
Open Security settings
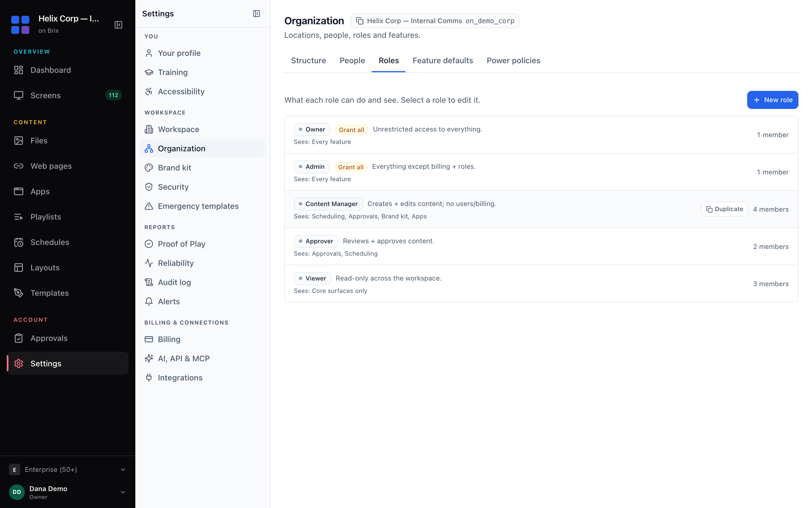coord(203,187)
